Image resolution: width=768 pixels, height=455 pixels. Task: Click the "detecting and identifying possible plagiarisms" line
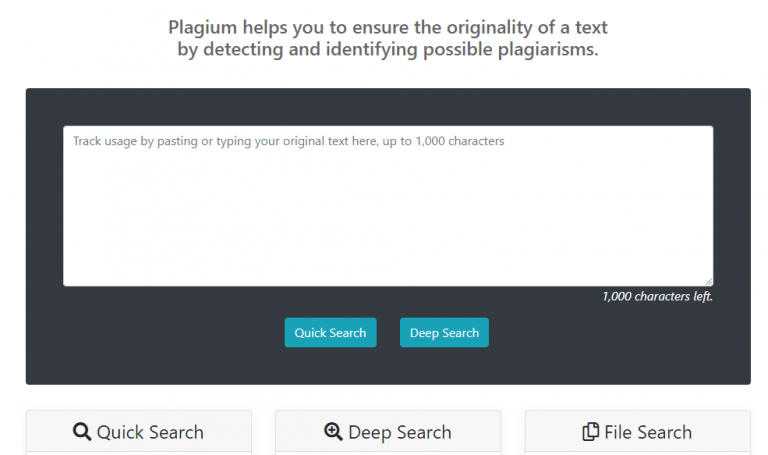tap(388, 49)
